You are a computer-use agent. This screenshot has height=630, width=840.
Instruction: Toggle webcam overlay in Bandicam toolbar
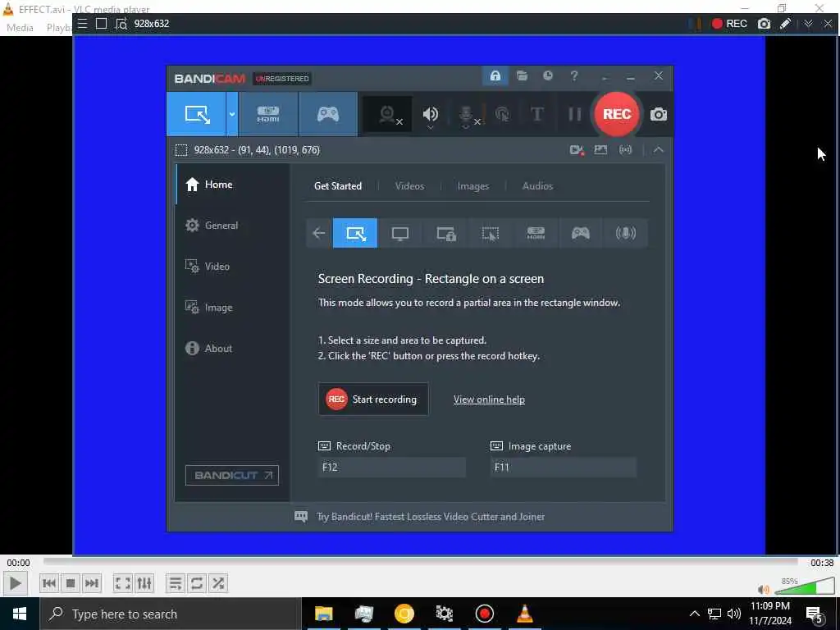point(388,114)
